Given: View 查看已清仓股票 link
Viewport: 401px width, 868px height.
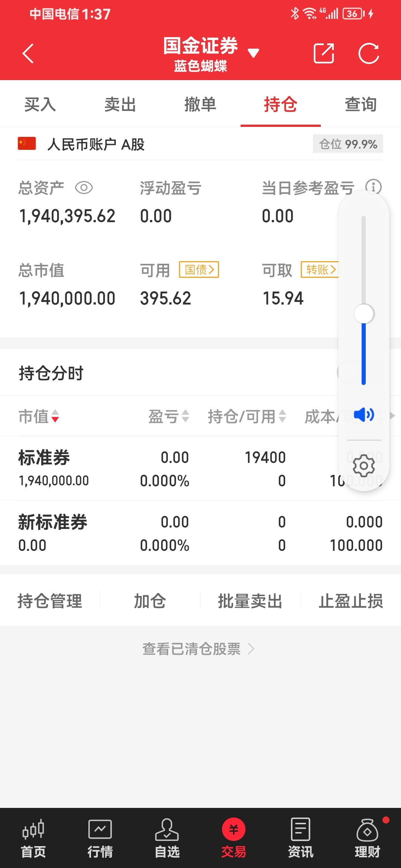Looking at the screenshot, I should 198,649.
